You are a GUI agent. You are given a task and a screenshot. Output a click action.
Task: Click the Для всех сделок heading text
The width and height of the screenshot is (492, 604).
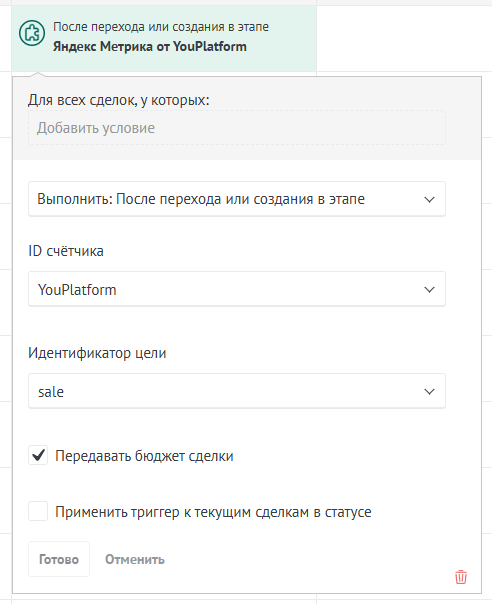[x=119, y=100]
